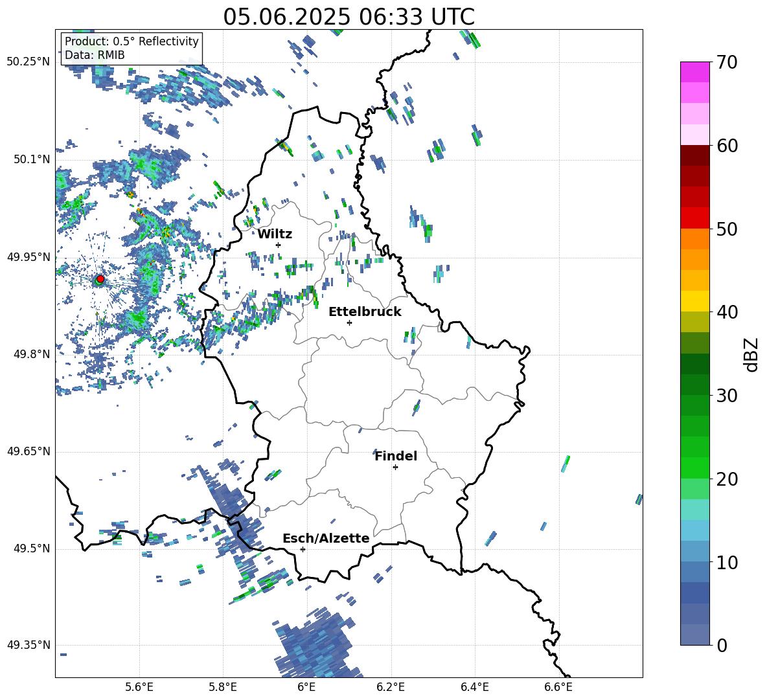Click the 6.6°E longitude label
Image resolution: width=767 pixels, height=700 pixels.
click(558, 688)
